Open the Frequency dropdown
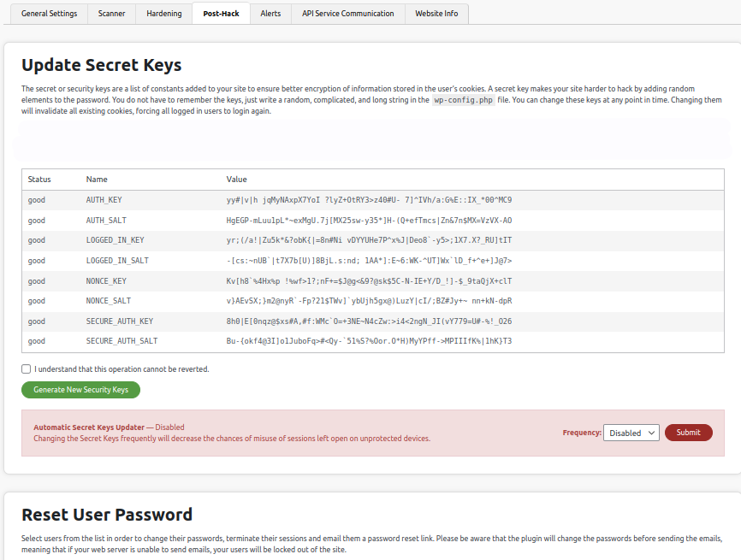Viewport: 741px width, 560px height. point(631,433)
